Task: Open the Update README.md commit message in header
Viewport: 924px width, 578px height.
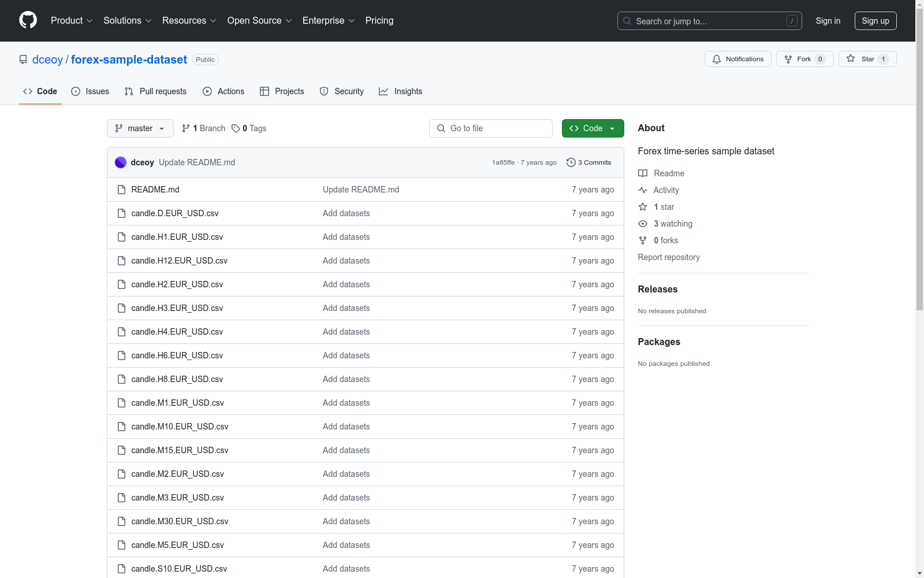Action: [x=197, y=162]
